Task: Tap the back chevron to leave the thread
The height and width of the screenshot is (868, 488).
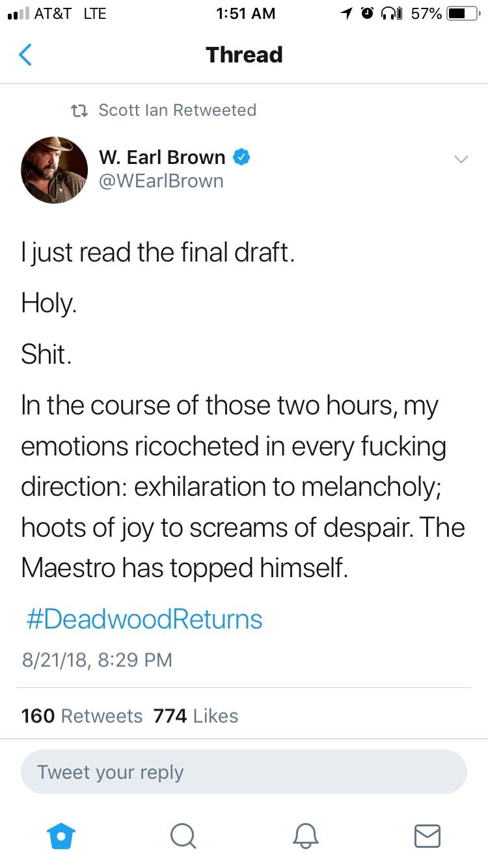Action: tap(25, 55)
